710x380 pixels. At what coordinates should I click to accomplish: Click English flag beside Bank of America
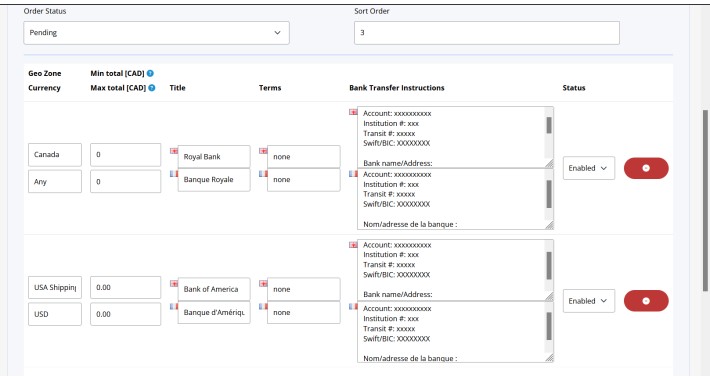coord(174,284)
